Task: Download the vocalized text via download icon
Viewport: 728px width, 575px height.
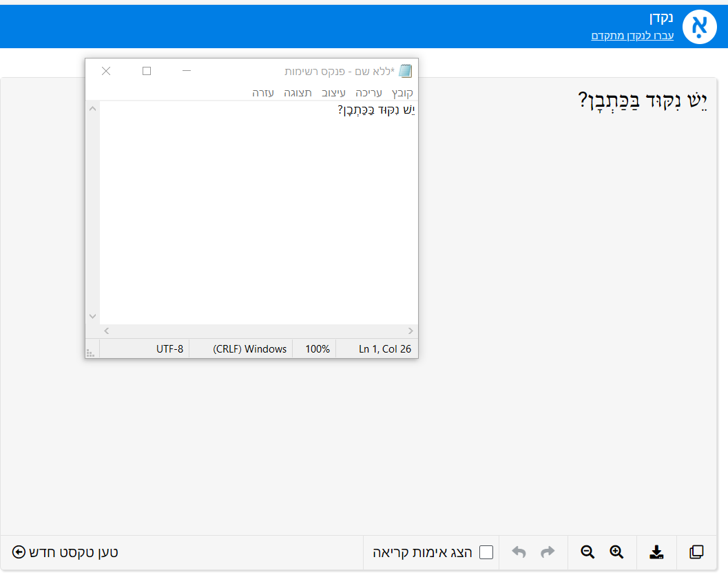Action: tap(656, 552)
